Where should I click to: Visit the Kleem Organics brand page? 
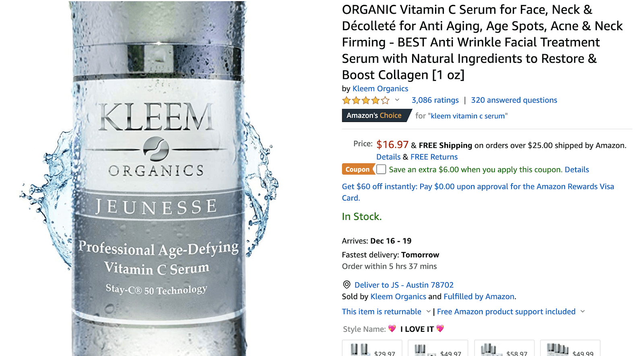click(380, 89)
